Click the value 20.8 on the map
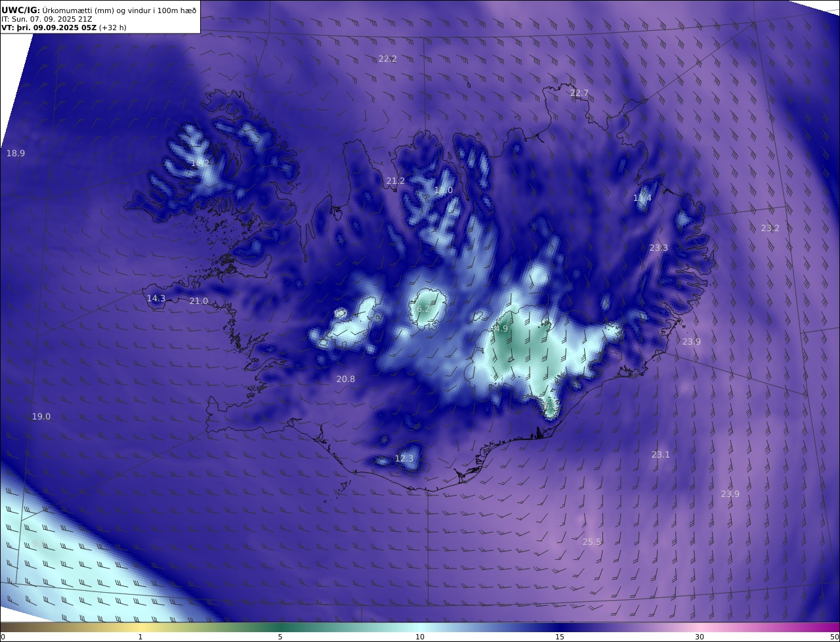 coord(346,379)
